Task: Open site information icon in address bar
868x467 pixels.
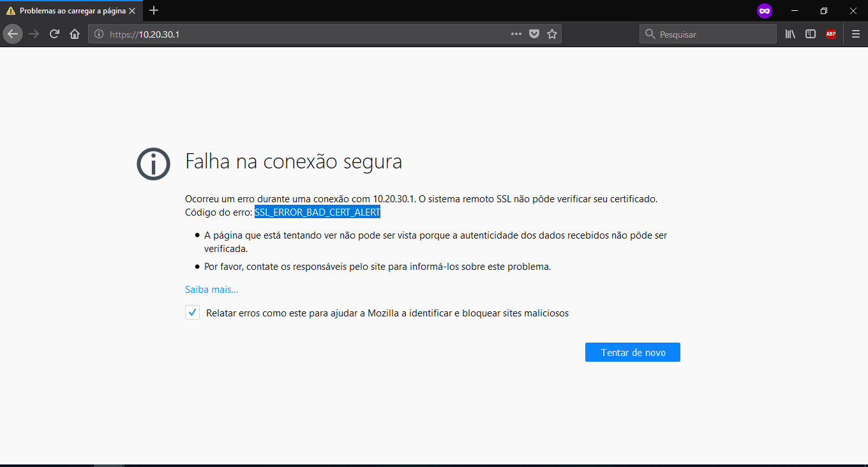Action: coord(99,34)
